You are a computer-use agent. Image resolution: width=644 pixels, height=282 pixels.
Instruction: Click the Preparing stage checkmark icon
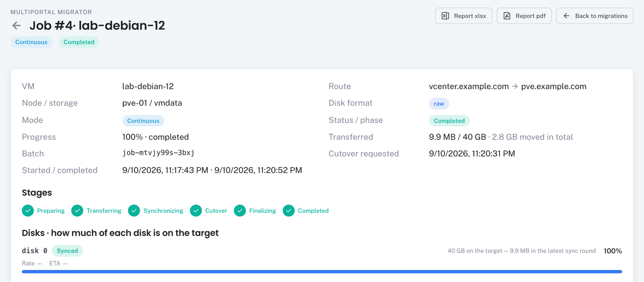coord(28,211)
